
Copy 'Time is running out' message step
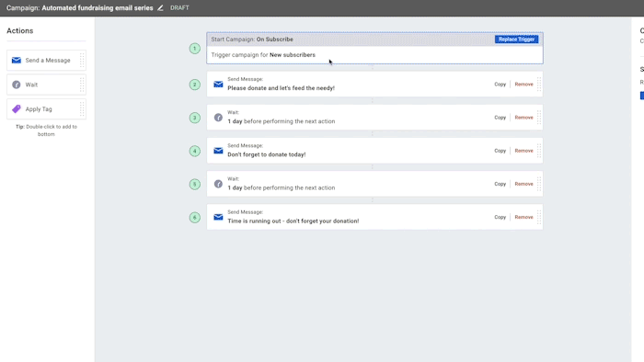coord(500,217)
